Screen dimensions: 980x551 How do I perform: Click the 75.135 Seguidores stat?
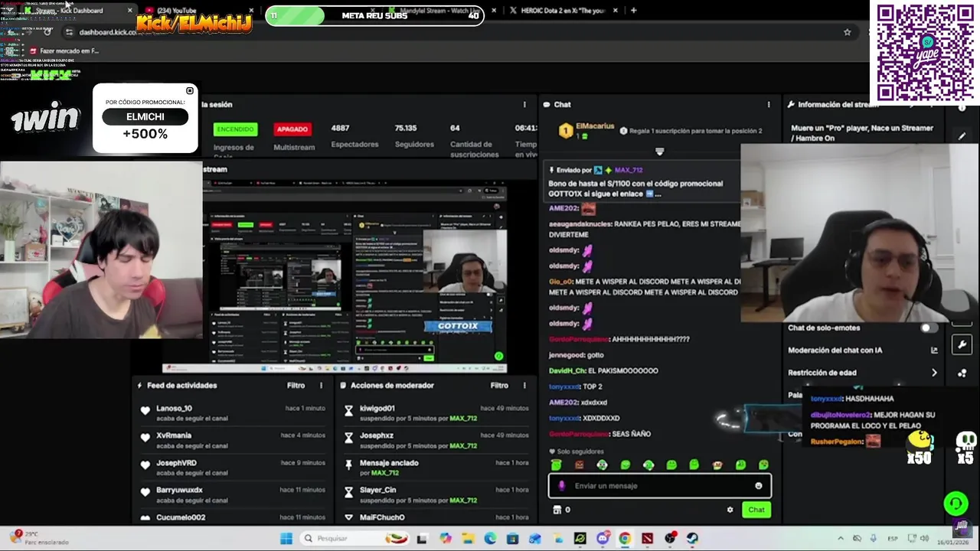414,135
